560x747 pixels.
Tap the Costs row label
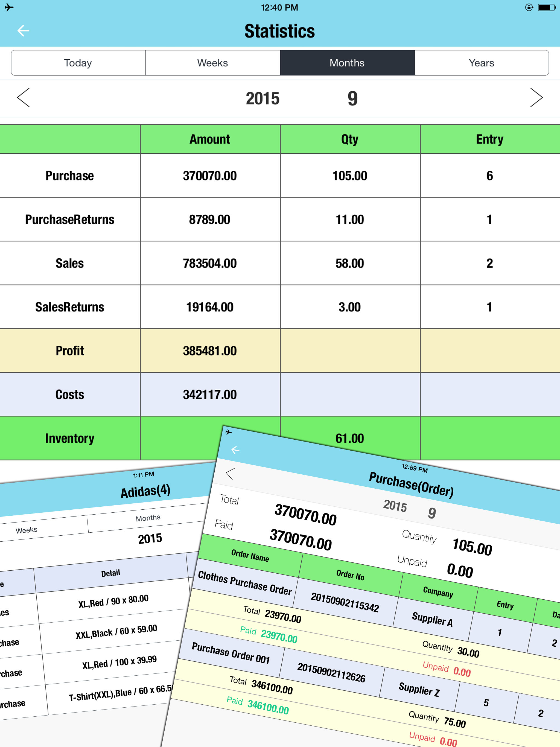[70, 395]
